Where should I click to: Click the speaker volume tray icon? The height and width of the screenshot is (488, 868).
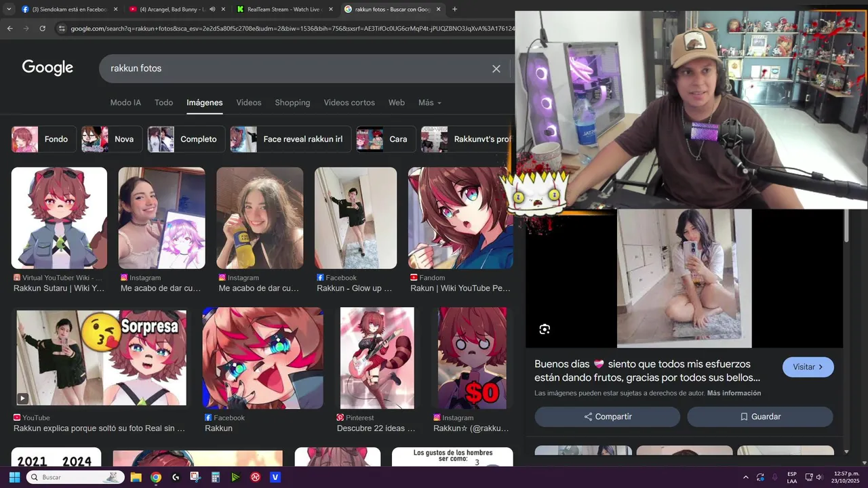point(818,477)
